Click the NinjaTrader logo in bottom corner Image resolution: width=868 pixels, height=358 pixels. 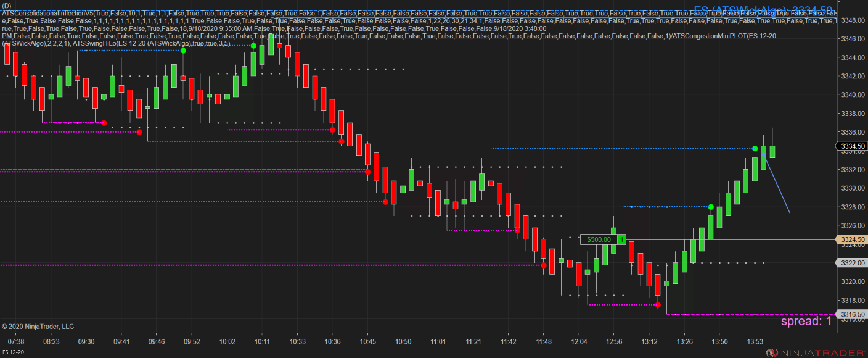pyautogui.click(x=815, y=352)
